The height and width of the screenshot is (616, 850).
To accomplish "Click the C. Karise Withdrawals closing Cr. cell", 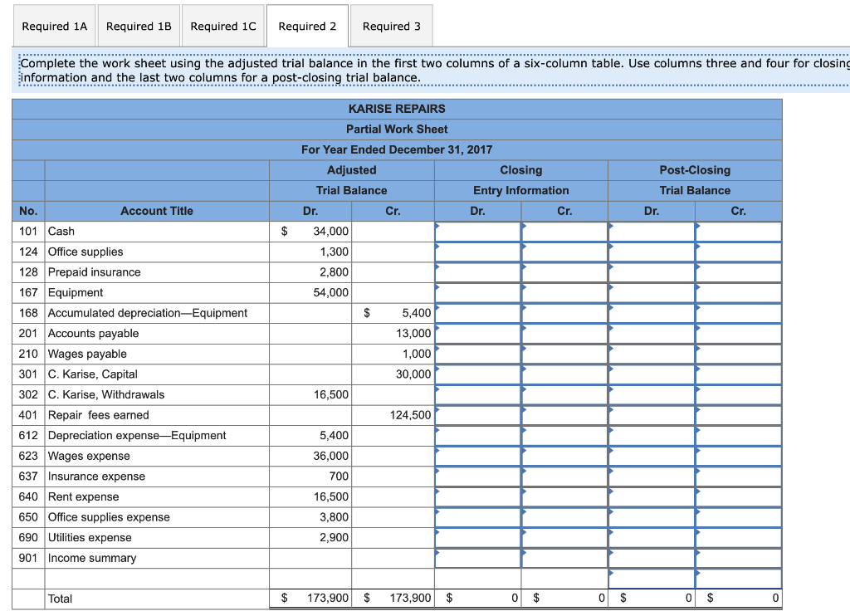I will pos(564,394).
